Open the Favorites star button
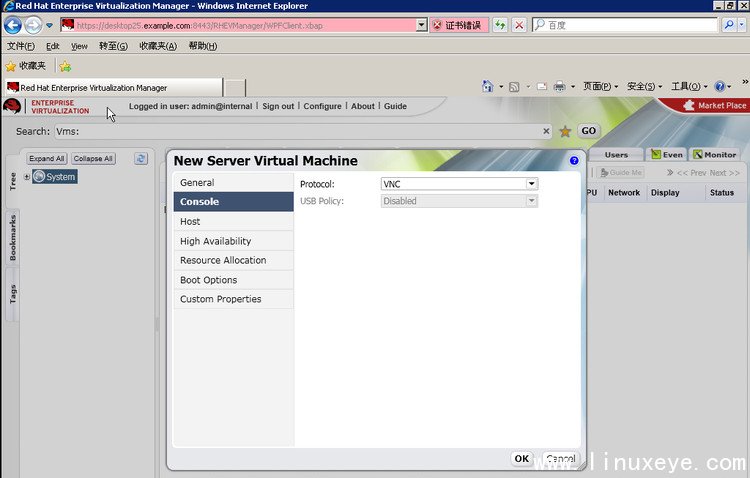 [26, 66]
